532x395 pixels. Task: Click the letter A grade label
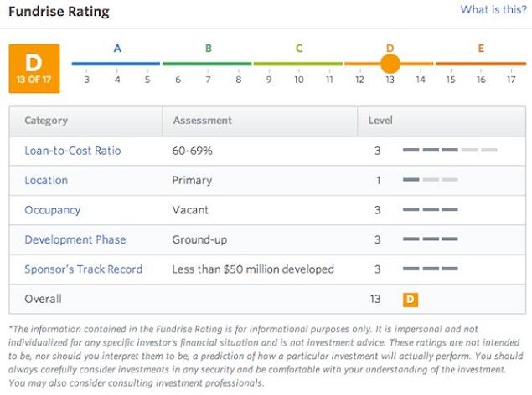[117, 48]
